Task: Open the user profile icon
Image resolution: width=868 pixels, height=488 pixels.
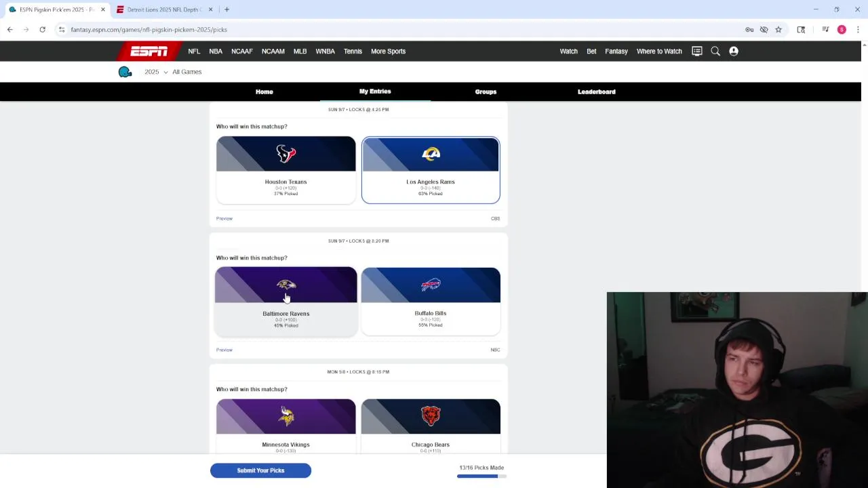Action: click(734, 52)
